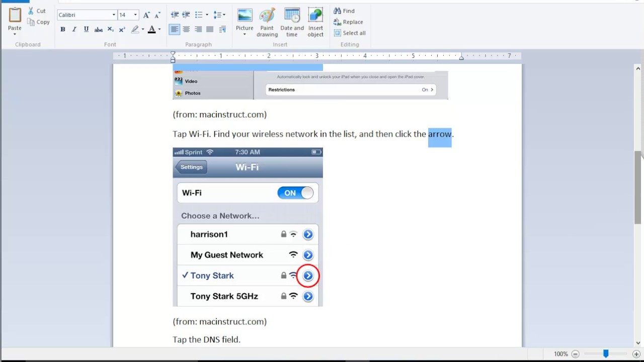Align text to the right
The image size is (644, 362).
coord(198,30)
